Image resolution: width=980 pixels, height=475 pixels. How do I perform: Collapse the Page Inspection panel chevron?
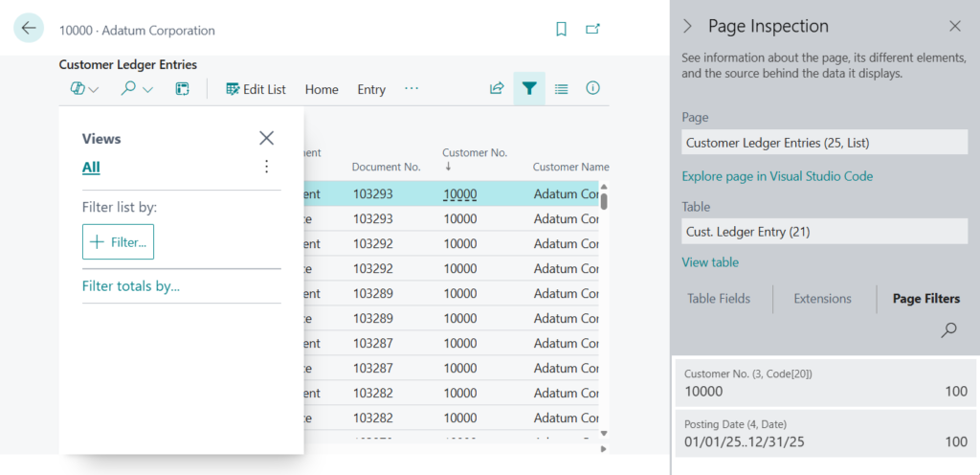687,26
